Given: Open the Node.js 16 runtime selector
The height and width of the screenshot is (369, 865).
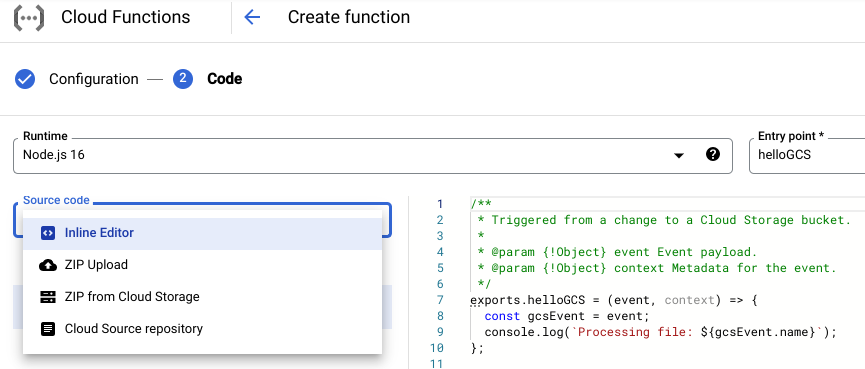Looking at the screenshot, I should pos(373,156).
